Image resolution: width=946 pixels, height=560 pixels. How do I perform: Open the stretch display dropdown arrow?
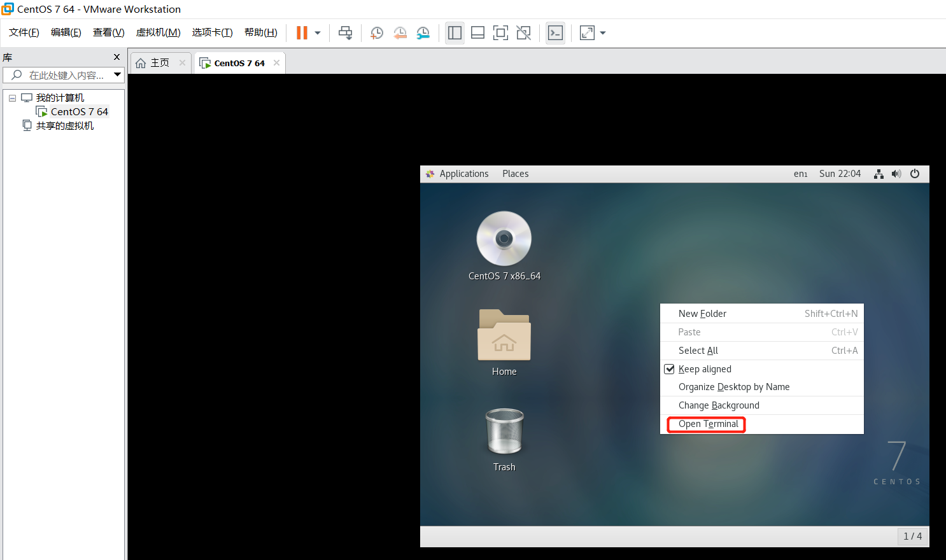(x=603, y=33)
